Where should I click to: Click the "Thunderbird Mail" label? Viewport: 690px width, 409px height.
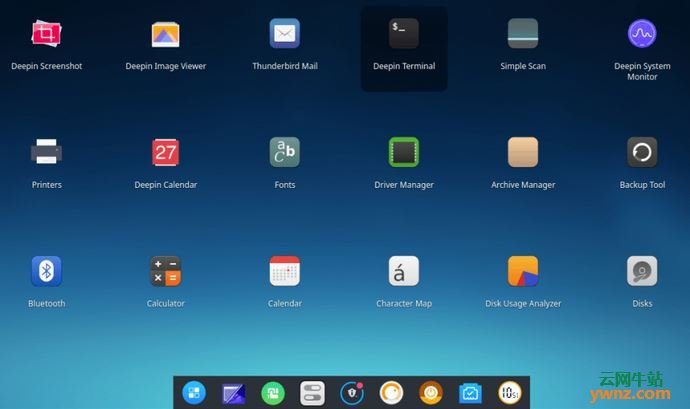(x=285, y=66)
